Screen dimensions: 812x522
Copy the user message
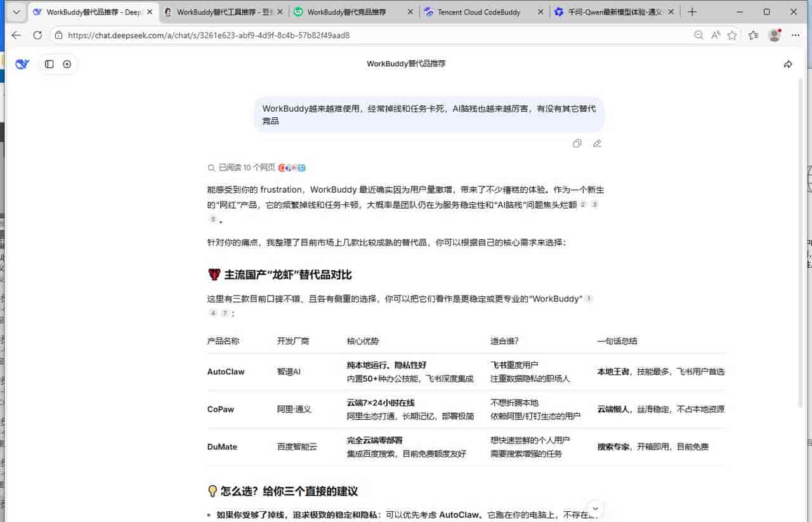[577, 143]
